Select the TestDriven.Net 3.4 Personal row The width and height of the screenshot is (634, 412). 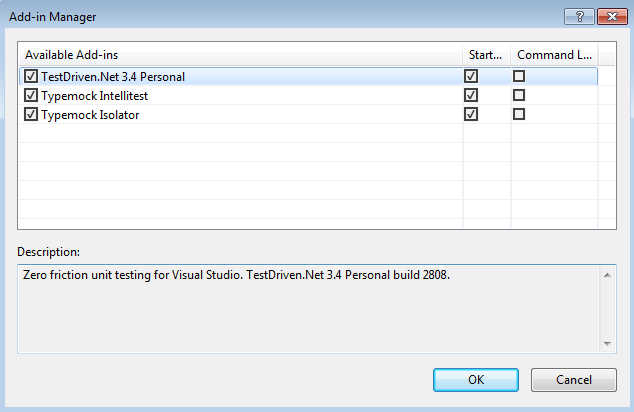coord(113,76)
